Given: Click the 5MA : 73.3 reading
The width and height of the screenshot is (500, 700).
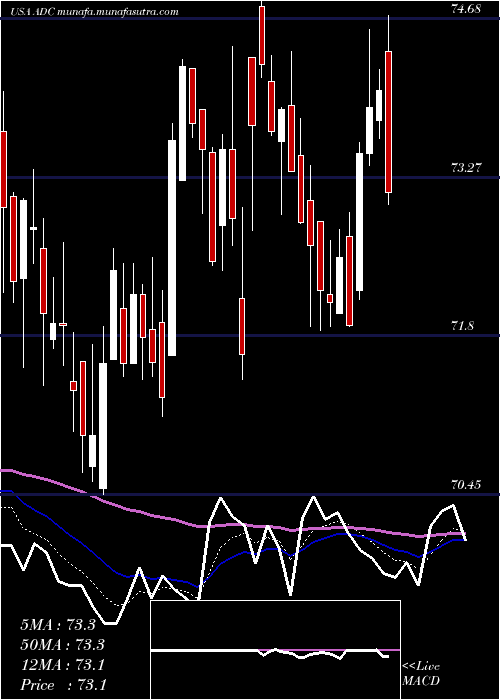Looking at the screenshot, I should [58, 625].
